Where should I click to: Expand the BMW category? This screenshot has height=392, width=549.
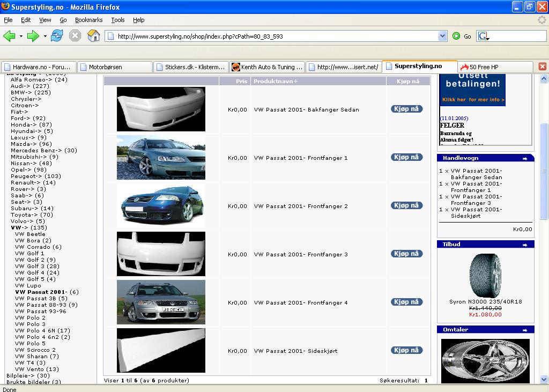pos(31,92)
